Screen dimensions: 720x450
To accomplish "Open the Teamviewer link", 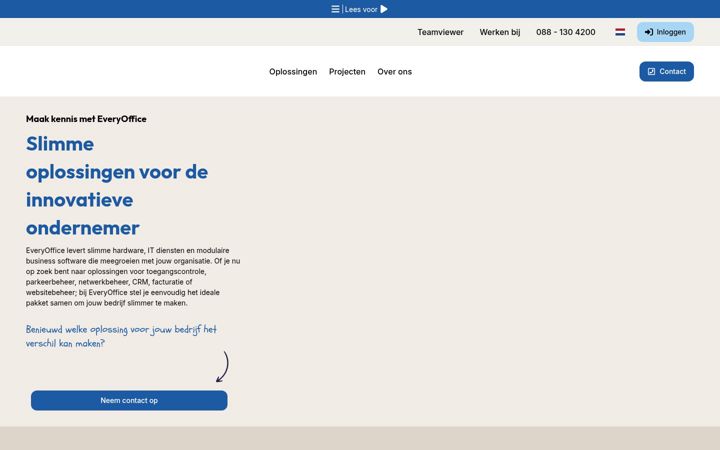I will point(440,32).
